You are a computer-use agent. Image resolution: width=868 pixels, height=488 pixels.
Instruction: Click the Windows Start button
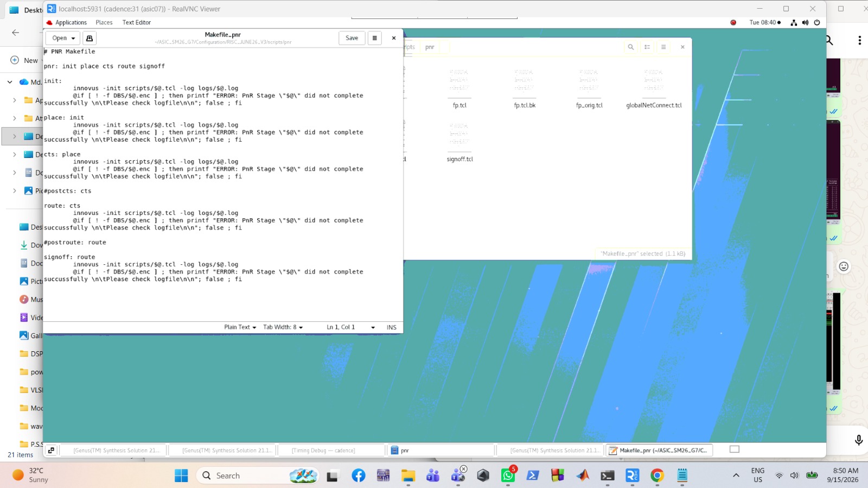click(181, 476)
